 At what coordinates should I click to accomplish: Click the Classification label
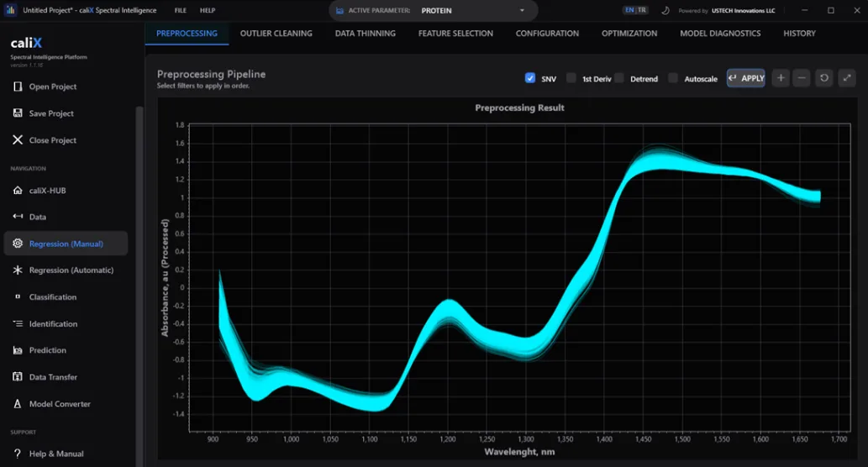53,297
